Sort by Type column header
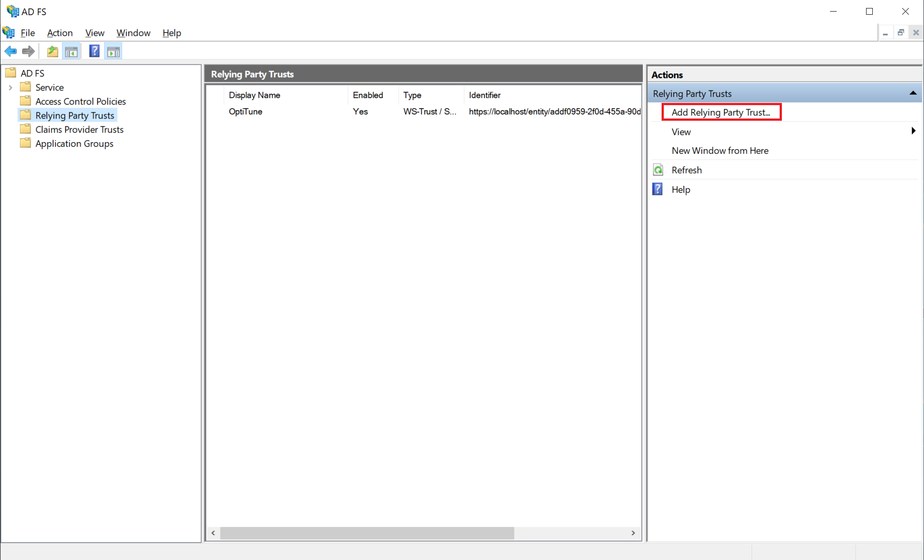Screen dimensions: 924x560 (x=431, y=95)
